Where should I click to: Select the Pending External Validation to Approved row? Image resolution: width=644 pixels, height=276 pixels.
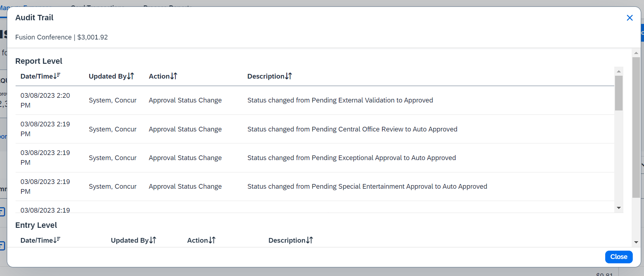tap(340, 100)
